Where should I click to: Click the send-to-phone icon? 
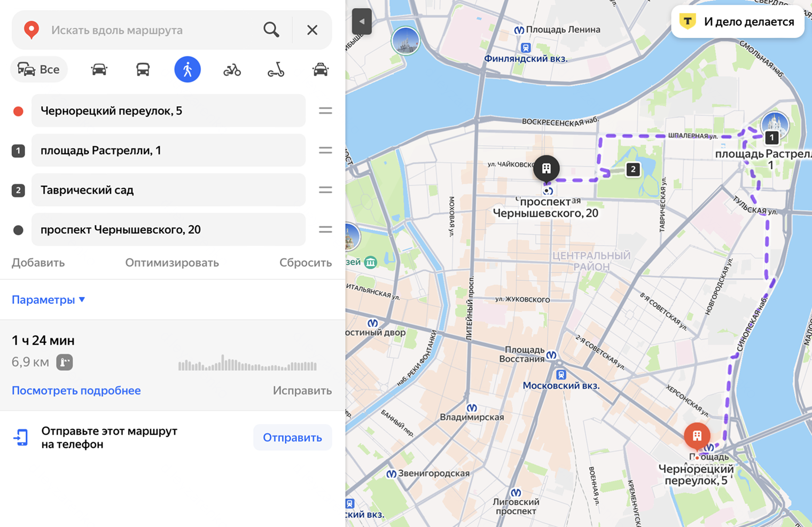click(21, 437)
